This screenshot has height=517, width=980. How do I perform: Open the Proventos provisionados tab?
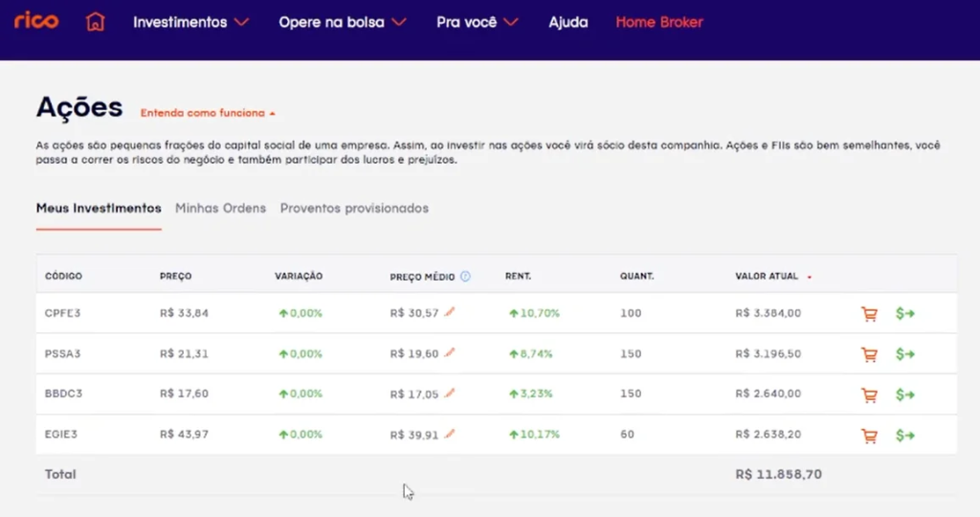(354, 208)
